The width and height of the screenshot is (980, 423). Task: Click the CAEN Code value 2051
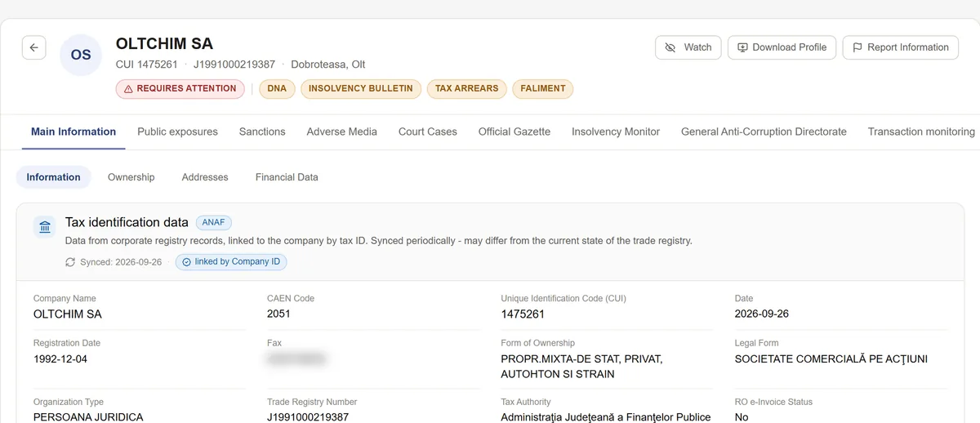[278, 314]
